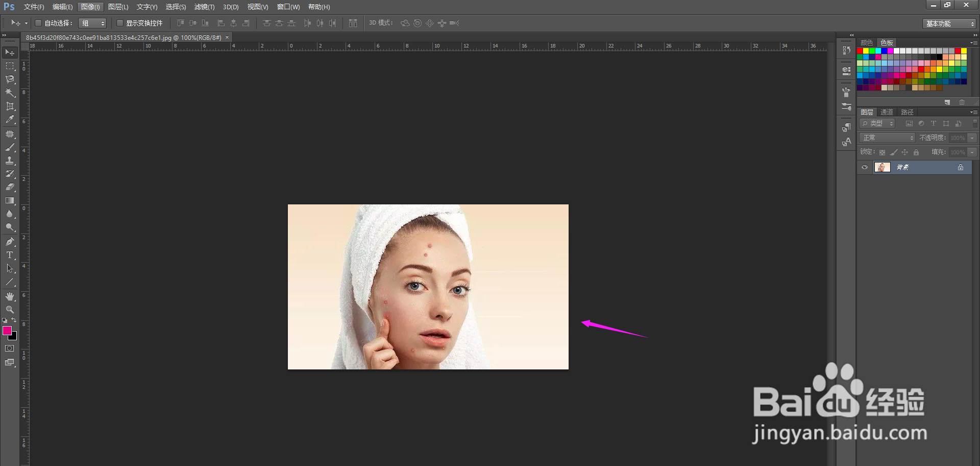The image size is (980, 466).
Task: Select the Magic Wand tool
Action: coord(10,92)
